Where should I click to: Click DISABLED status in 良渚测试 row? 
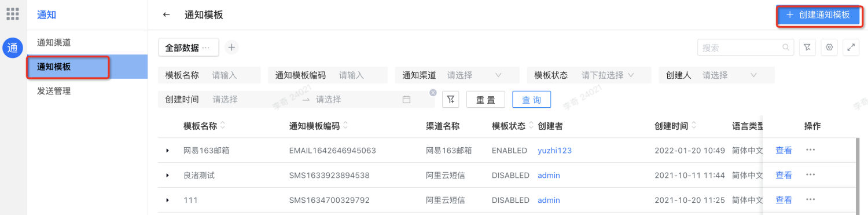pyautogui.click(x=510, y=176)
